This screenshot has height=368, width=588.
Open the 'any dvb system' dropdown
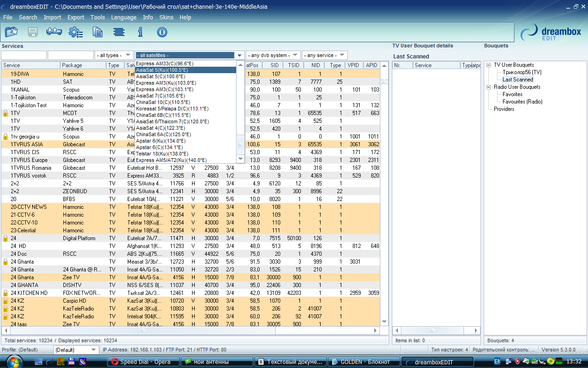[x=273, y=55]
